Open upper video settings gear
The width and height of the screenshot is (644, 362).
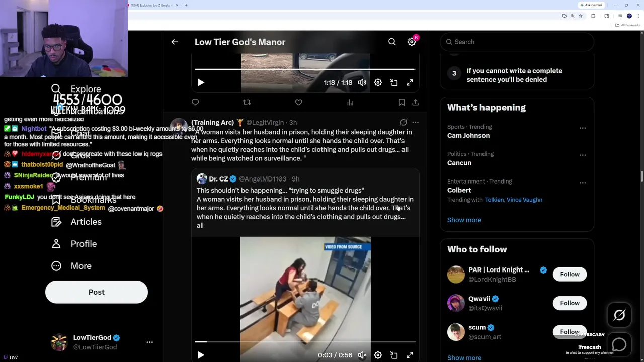pos(378,82)
